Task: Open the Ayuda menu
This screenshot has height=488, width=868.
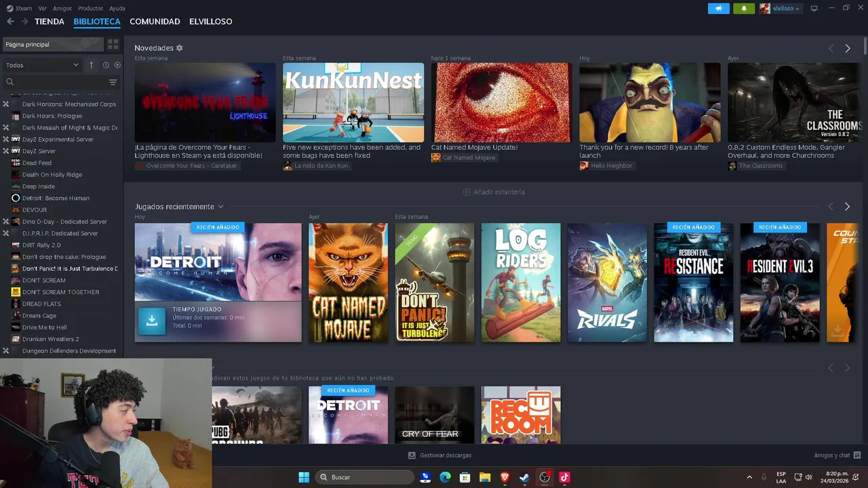Action: pyautogui.click(x=117, y=8)
